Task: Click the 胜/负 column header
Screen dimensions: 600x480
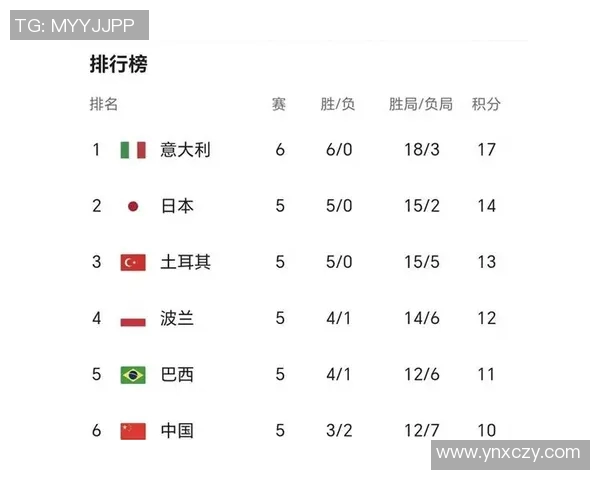Action: (338, 104)
